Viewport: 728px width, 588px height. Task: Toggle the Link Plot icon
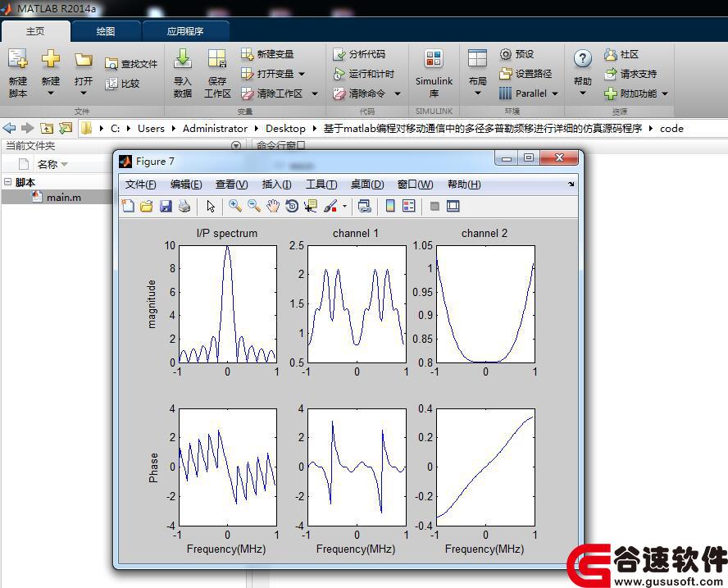(x=365, y=206)
